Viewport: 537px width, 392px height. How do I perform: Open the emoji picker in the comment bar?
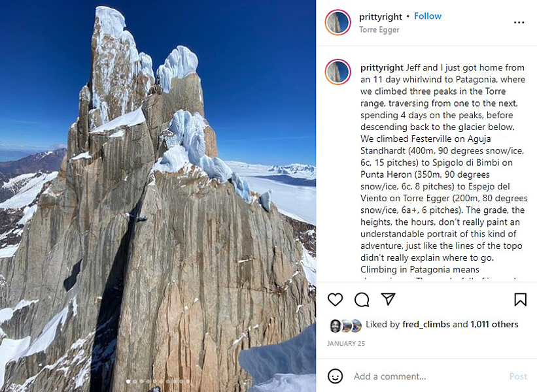336,376
